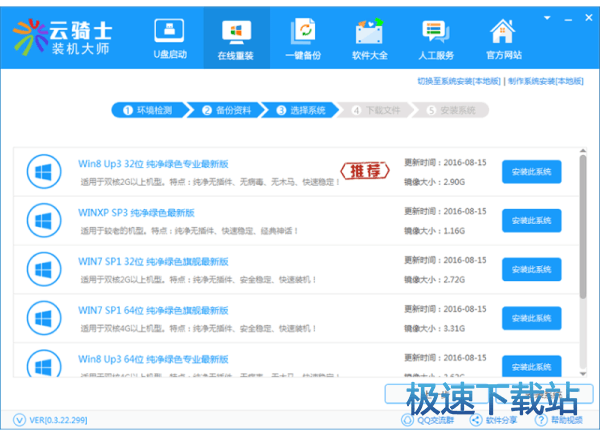This screenshot has height=436, width=600.
Task: Click the system list scrollbar thumb
Action: [x=583, y=226]
